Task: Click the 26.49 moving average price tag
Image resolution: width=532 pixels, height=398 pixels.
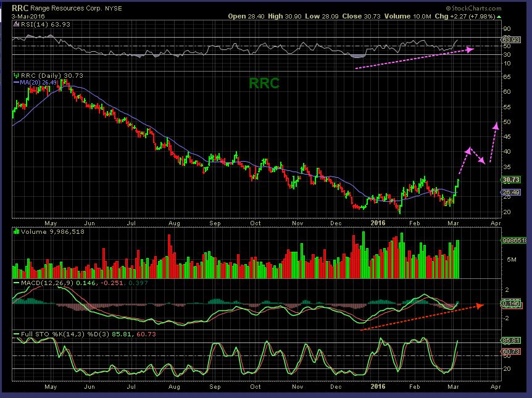Action: click(x=509, y=192)
